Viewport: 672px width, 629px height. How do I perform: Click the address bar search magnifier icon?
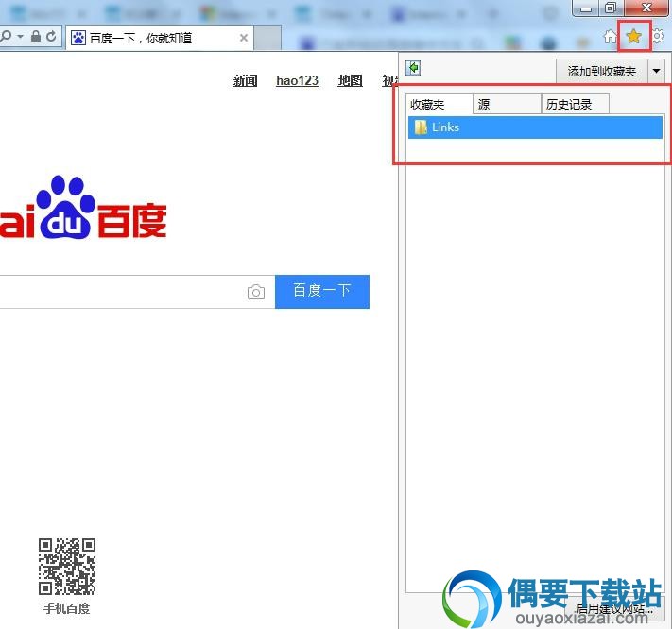point(6,36)
